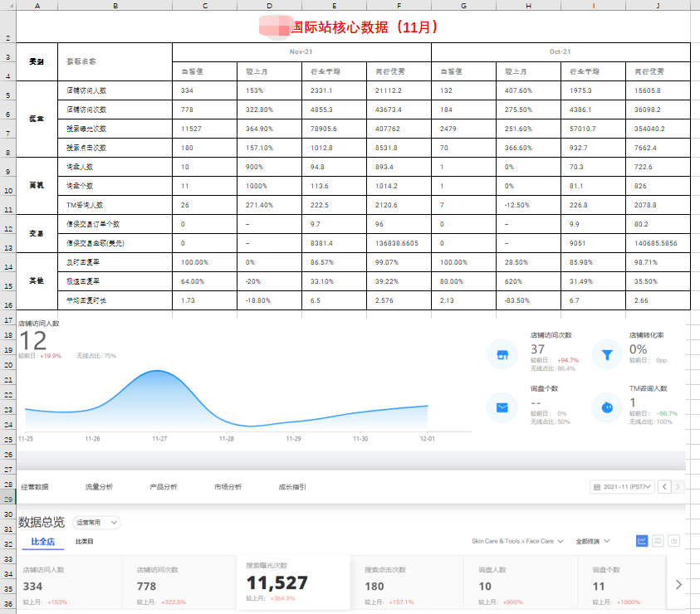Select the 询盘个数 11 card
Screen dimensions: 700x614
pyautogui.click(x=622, y=582)
